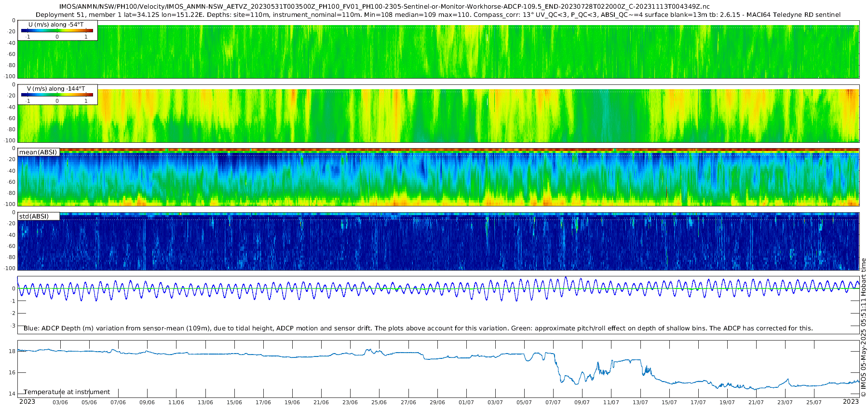Screen dimensions: 868x410
Task: Click the 'Temperature at instrument' label
Action: (67, 392)
